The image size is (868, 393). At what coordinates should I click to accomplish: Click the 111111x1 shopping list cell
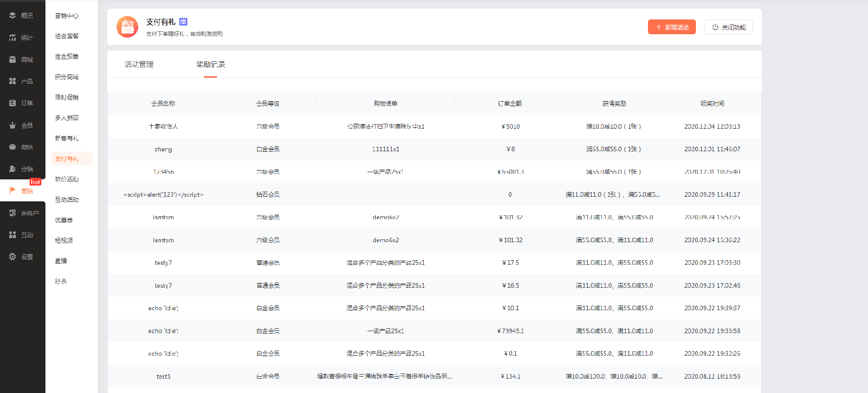[x=385, y=149]
